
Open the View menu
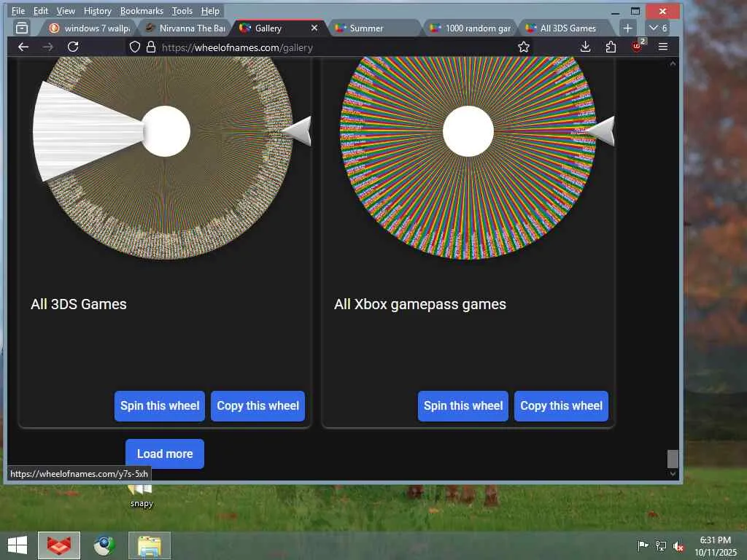66,10
